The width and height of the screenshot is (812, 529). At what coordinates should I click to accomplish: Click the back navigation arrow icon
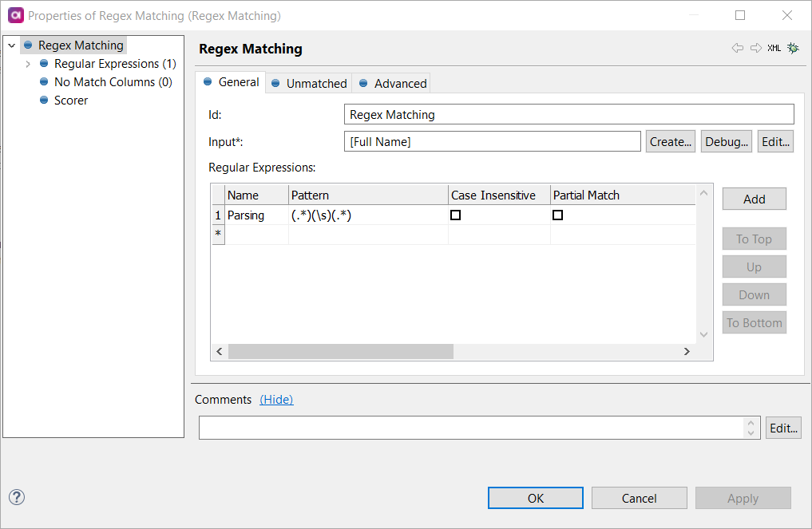737,48
